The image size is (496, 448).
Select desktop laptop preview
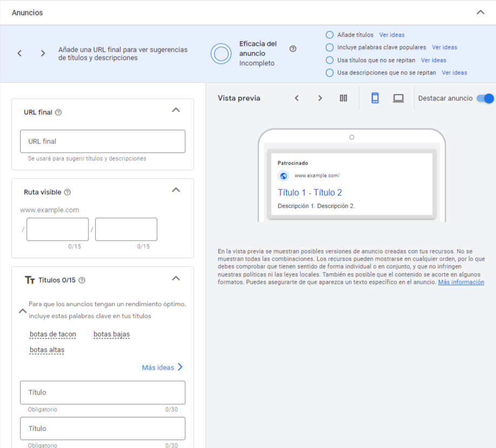point(398,98)
